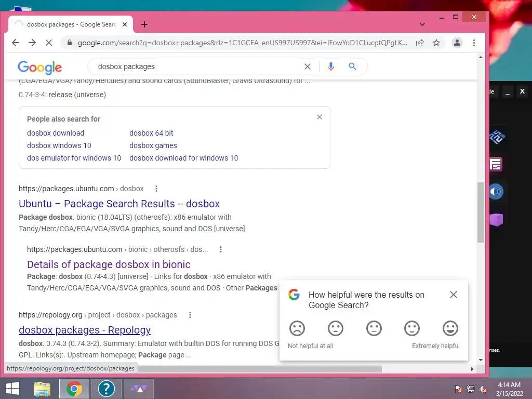Click the blue interlocking squares icon in dark window

(497, 137)
